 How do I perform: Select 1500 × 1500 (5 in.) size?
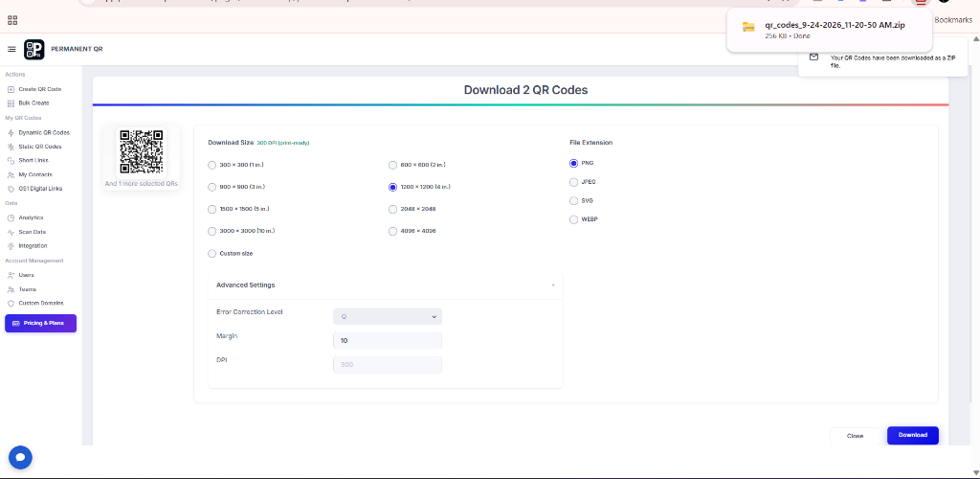[x=212, y=209]
